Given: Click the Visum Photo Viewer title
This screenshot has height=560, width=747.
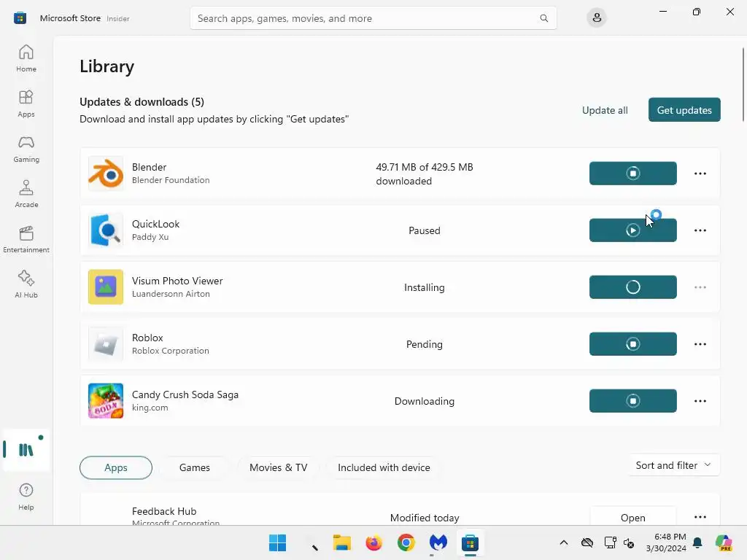Looking at the screenshot, I should click(177, 281).
